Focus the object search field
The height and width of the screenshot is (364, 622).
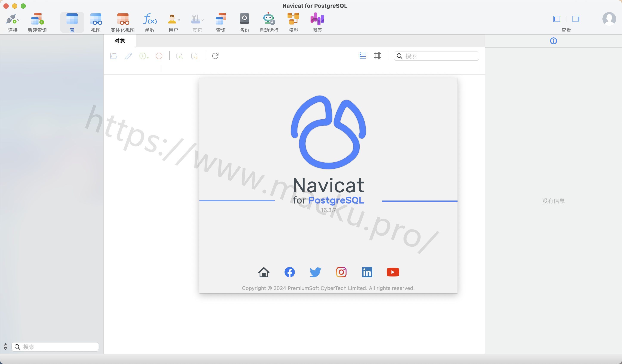coord(436,56)
